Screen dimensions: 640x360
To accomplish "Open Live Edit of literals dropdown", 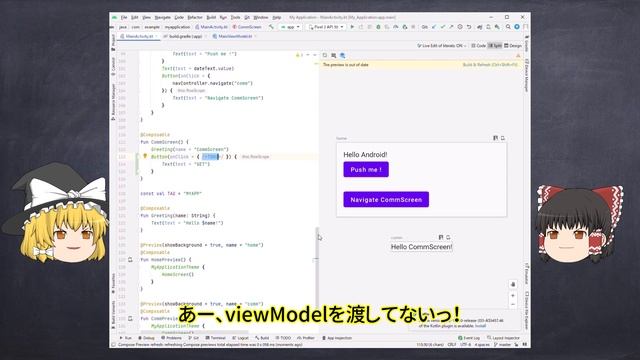I will click(x=441, y=46).
